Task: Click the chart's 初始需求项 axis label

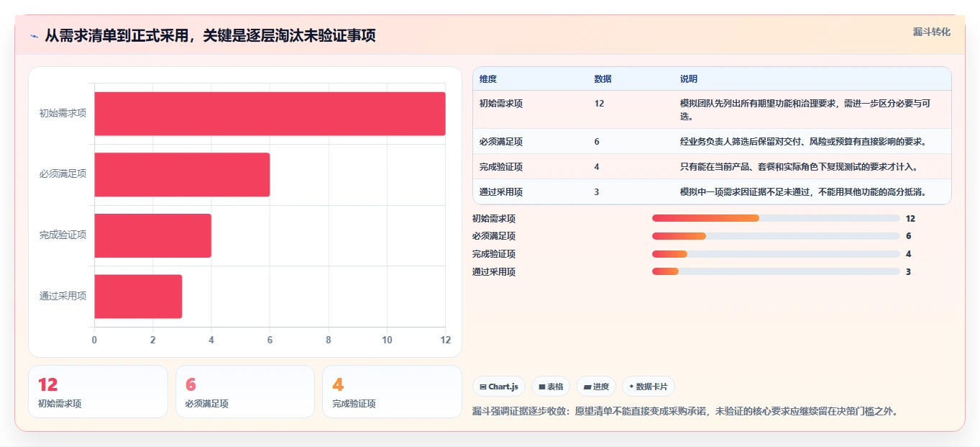Action: click(x=63, y=113)
